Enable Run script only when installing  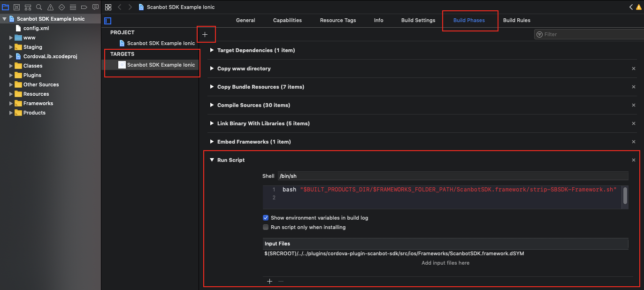266,227
